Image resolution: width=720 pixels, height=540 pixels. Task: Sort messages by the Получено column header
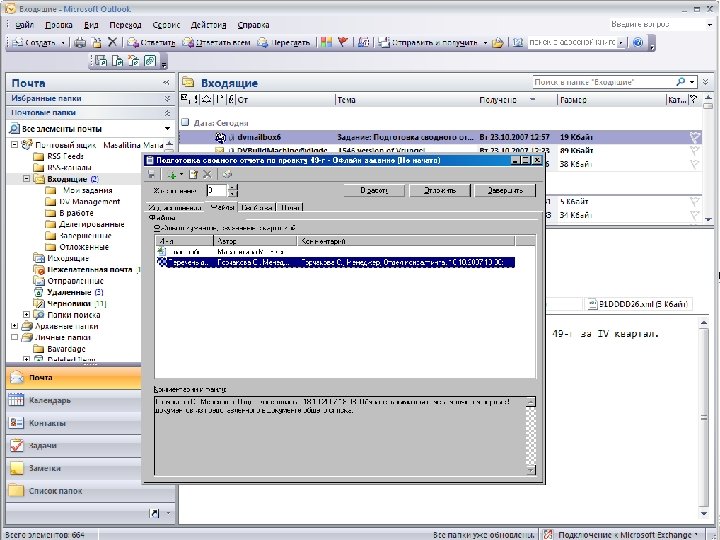517,100
